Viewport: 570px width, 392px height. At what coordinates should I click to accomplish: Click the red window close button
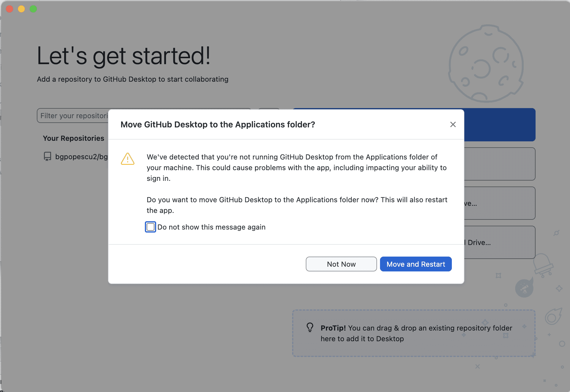point(9,9)
